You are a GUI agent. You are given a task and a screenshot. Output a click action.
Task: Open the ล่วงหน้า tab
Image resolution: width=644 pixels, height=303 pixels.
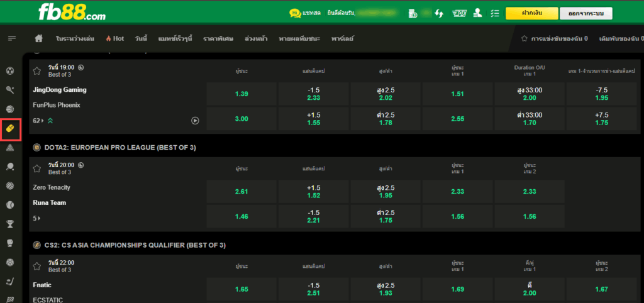coord(256,38)
